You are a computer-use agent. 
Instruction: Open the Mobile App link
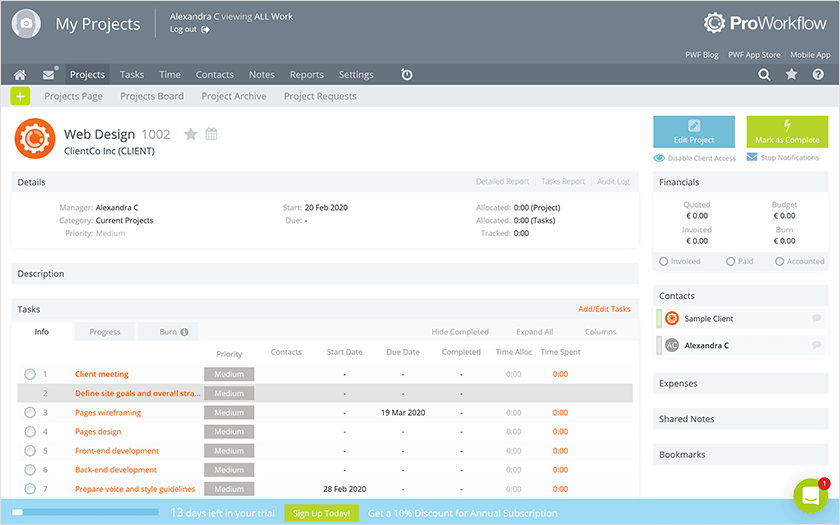click(x=810, y=55)
